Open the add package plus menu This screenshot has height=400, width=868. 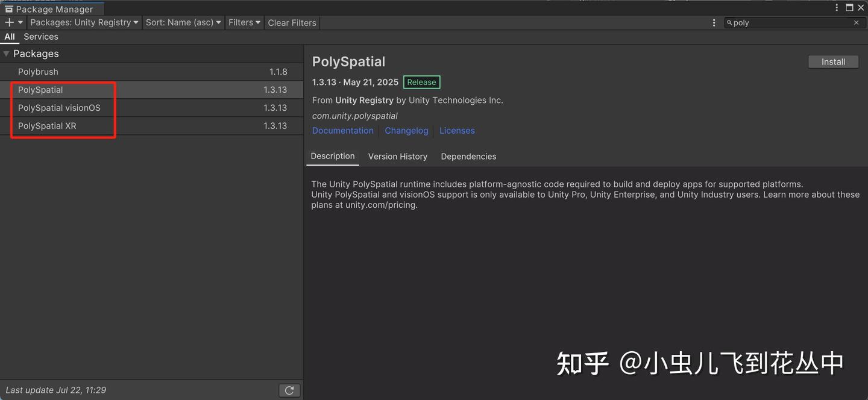click(x=13, y=22)
